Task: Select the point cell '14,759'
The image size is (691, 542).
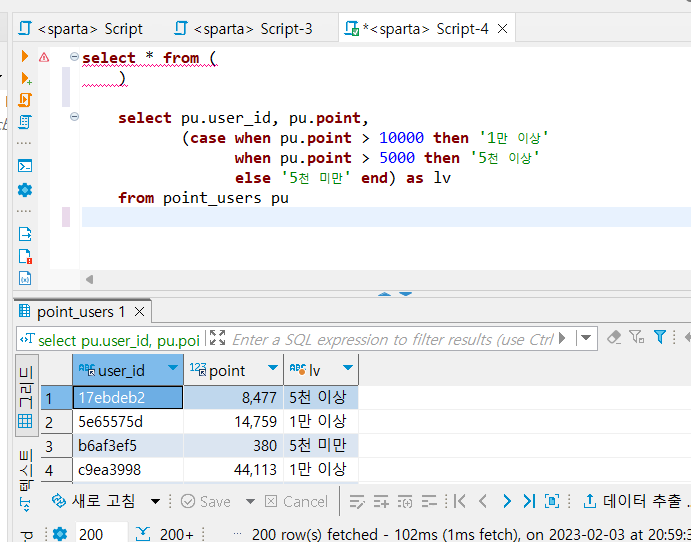Action: [234, 422]
